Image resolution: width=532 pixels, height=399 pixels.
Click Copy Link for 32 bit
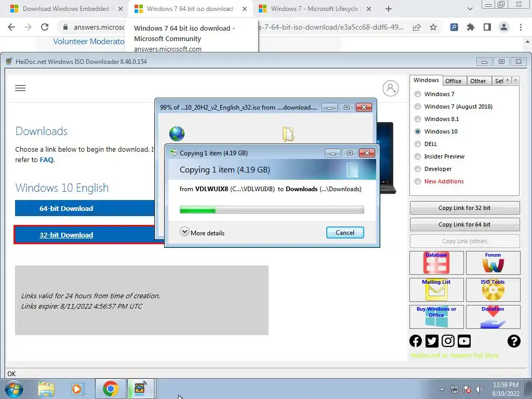464,208
